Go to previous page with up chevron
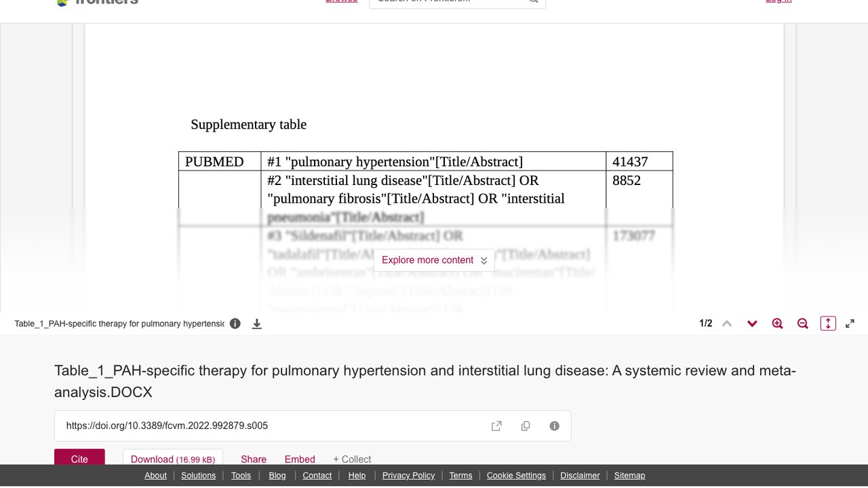Screen dimensions: 868x488 point(727,324)
